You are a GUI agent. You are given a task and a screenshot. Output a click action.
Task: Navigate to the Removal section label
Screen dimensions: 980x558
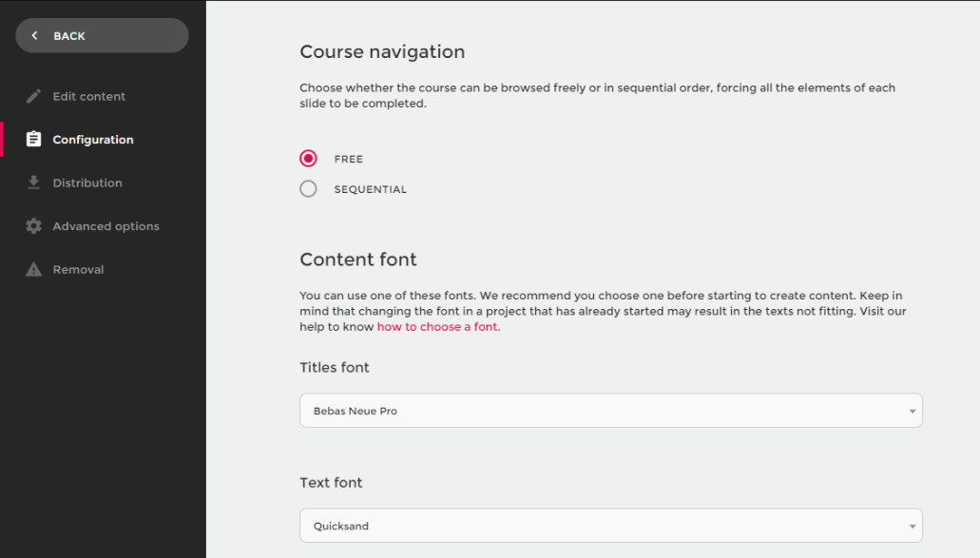78,270
